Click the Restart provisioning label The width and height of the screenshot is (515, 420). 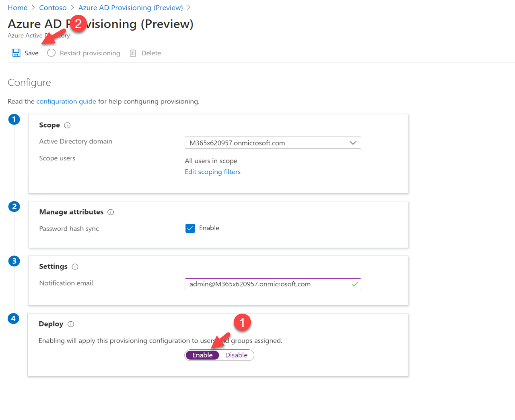90,53
